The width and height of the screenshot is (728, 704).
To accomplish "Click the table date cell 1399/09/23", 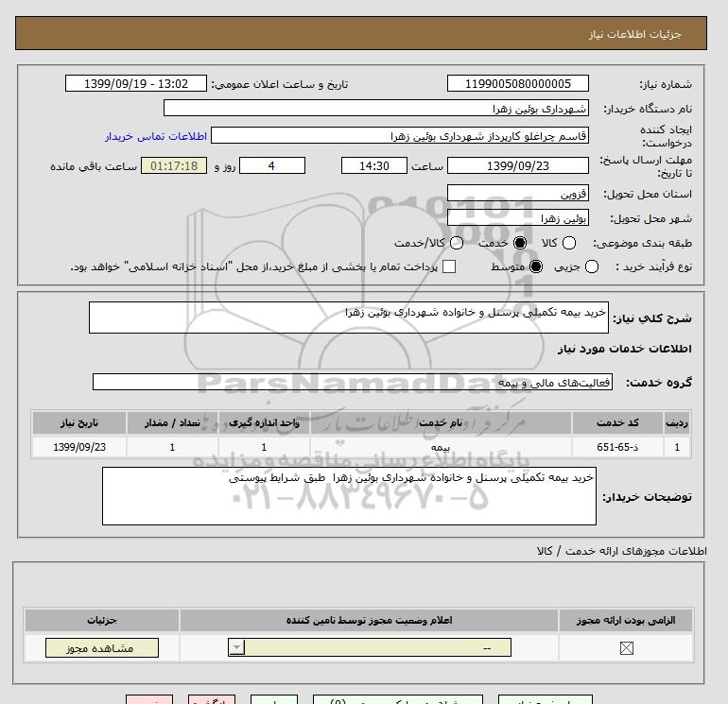I will click(x=79, y=447).
